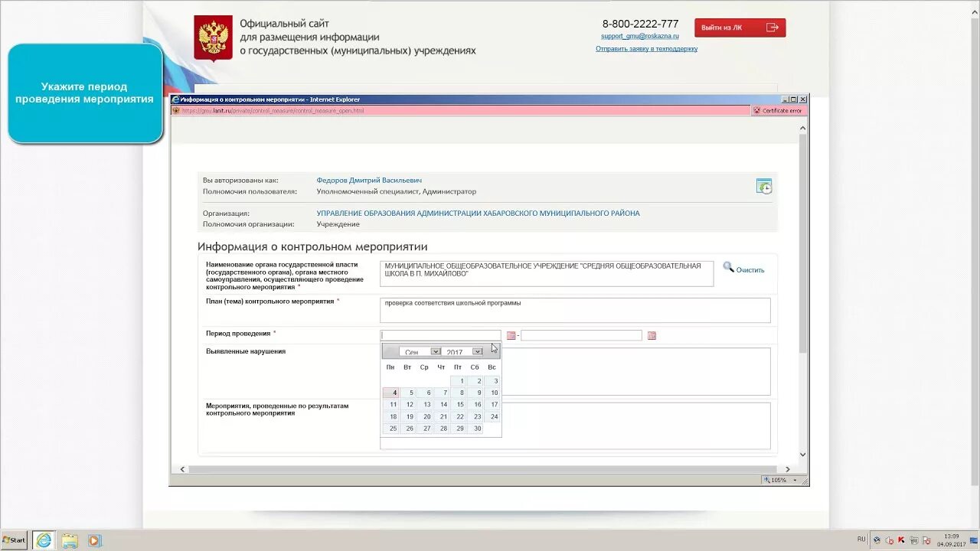Click the organ name field with МУНИЦИПАЛЬНОЕ ОБЩЕОБРАЗОВАТЕЛЬНОЕ
The width and height of the screenshot is (980, 551).
pos(547,273)
